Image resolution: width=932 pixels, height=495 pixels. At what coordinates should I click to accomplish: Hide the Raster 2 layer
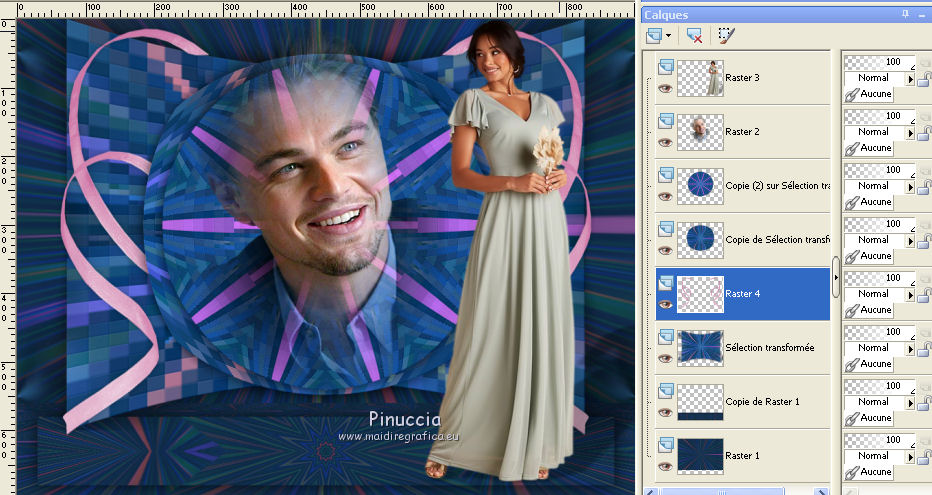click(666, 142)
